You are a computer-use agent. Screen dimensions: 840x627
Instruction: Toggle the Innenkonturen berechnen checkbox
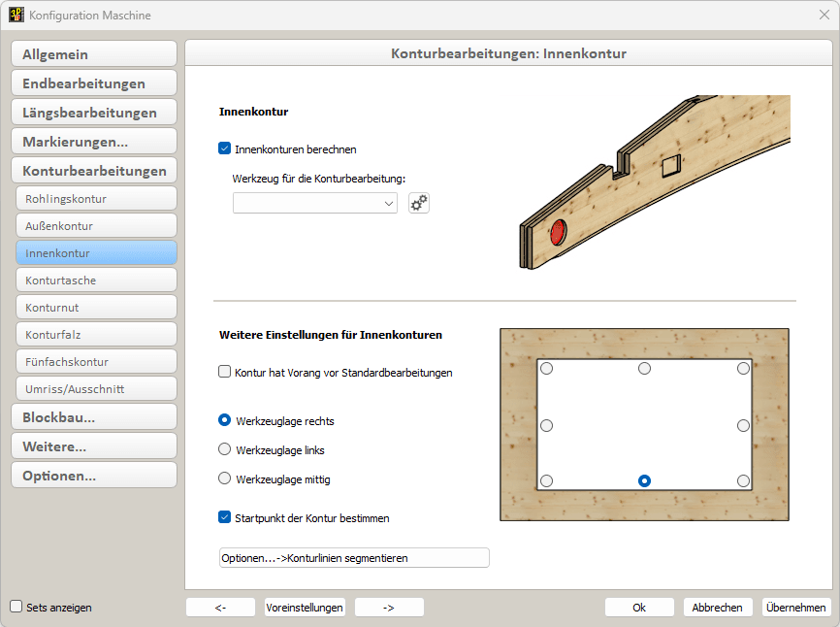[224, 148]
